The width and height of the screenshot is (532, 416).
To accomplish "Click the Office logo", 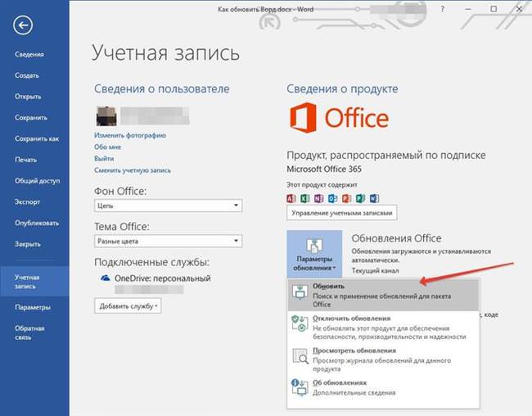I will pos(339,117).
